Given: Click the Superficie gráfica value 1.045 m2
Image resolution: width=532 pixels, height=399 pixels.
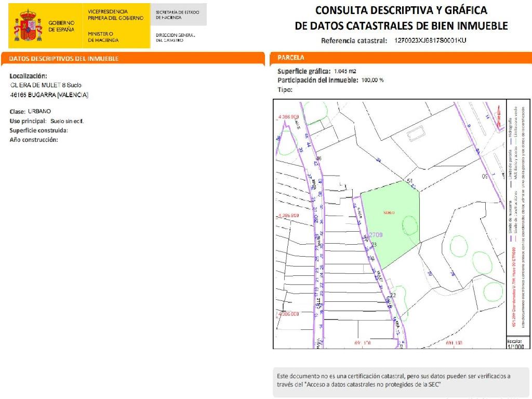Looking at the screenshot, I should pos(345,71).
